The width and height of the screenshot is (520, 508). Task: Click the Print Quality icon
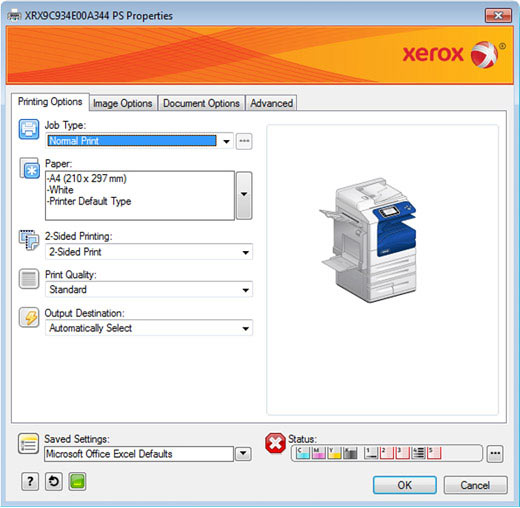click(29, 279)
